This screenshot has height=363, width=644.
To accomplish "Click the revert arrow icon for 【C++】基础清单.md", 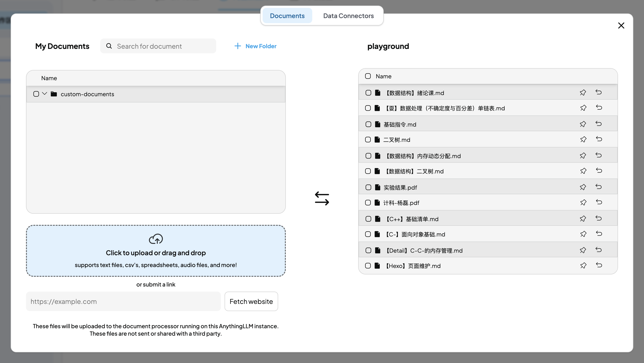I will [599, 218].
